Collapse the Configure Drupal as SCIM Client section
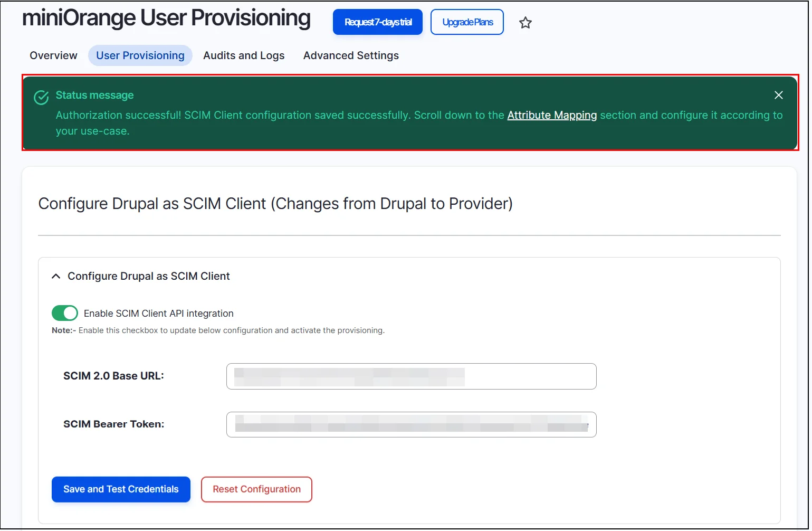This screenshot has height=531, width=812. coord(56,277)
